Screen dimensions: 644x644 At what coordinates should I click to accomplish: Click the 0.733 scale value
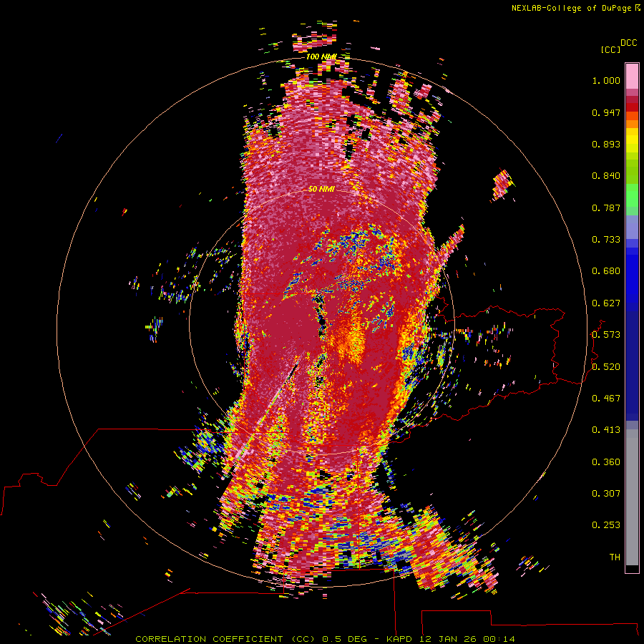[x=606, y=240]
